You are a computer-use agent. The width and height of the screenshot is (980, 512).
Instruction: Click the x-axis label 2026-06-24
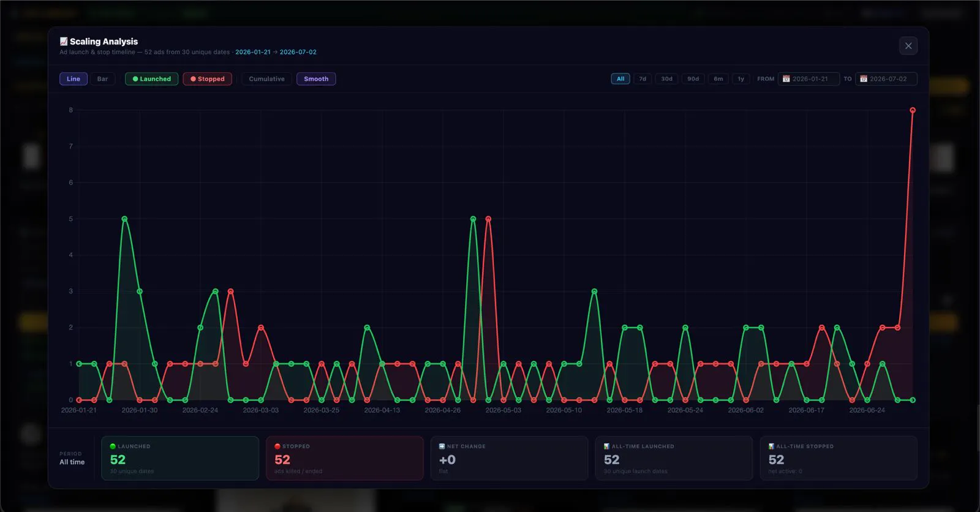point(867,410)
